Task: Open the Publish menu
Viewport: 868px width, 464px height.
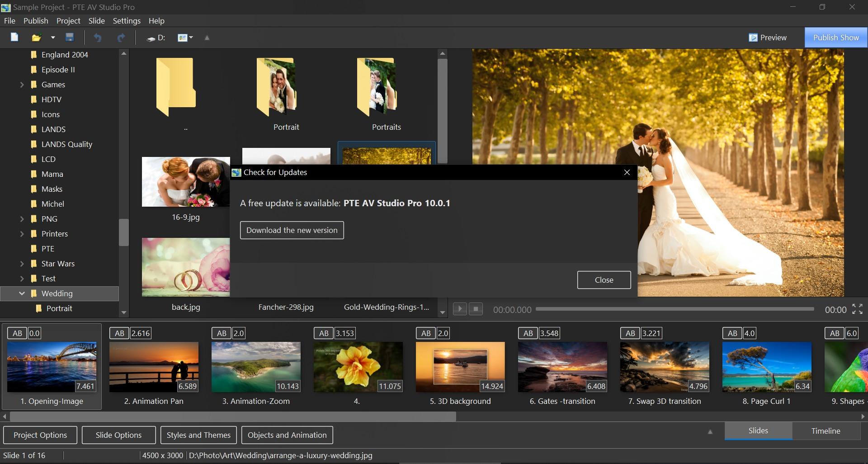Action: tap(36, 21)
